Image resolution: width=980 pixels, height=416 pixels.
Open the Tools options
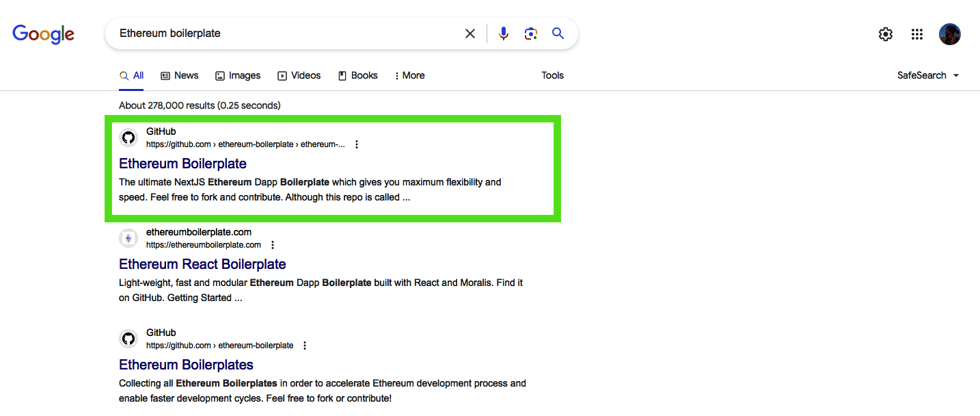[x=553, y=75]
